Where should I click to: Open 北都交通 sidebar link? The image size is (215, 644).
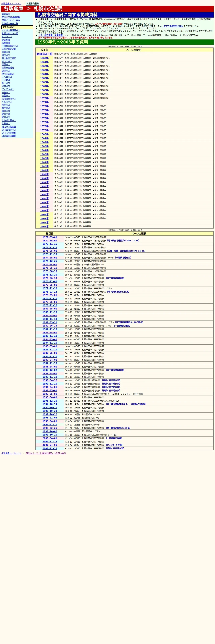(x=6, y=43)
